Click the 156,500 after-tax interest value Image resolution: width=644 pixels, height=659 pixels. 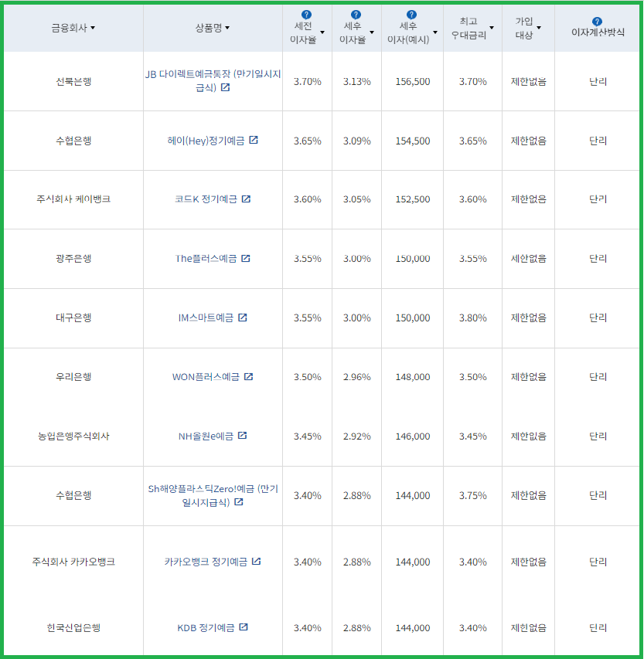[413, 82]
